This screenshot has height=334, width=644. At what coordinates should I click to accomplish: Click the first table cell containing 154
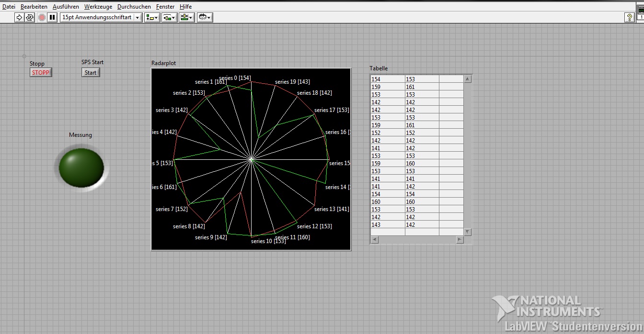(387, 79)
